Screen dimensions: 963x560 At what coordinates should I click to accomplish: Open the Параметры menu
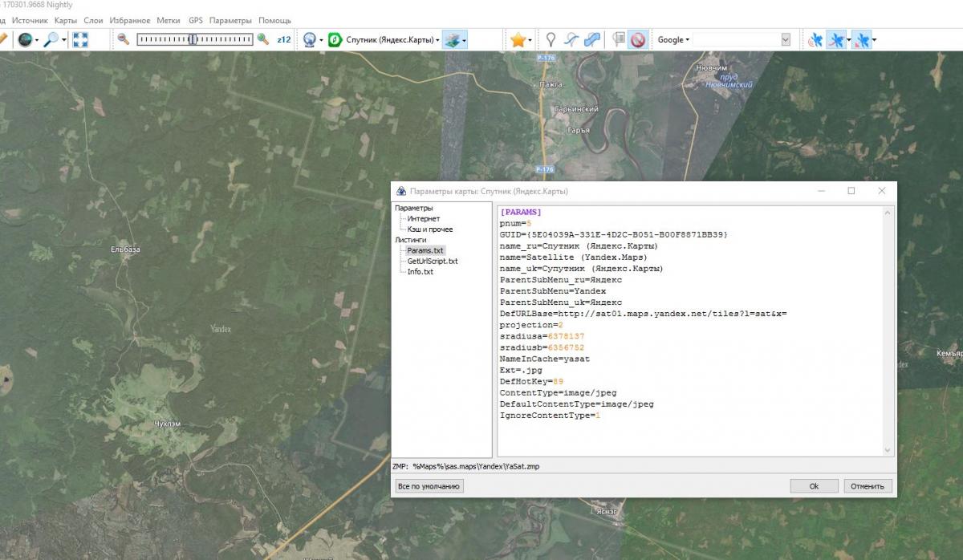click(x=230, y=20)
